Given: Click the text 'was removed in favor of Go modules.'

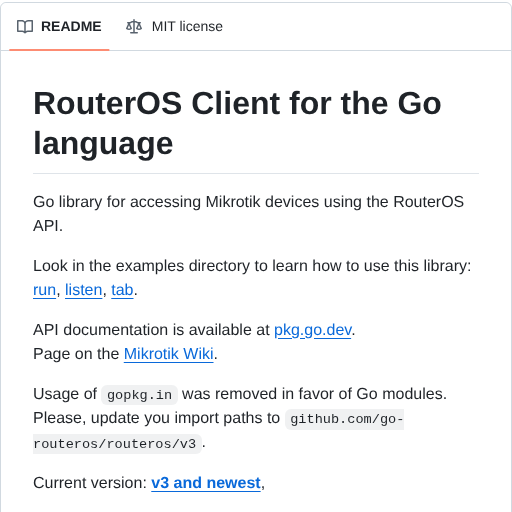Looking at the screenshot, I should point(314,394).
